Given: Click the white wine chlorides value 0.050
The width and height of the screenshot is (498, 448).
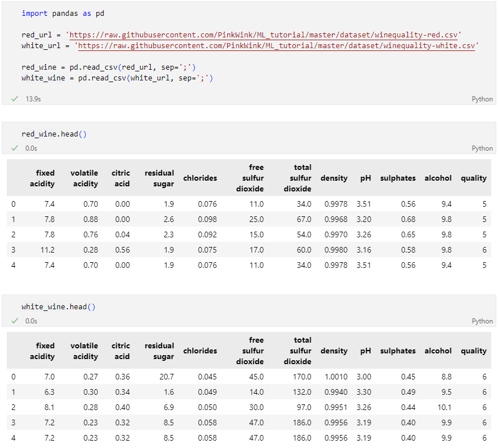Looking at the screenshot, I should 207,407.
